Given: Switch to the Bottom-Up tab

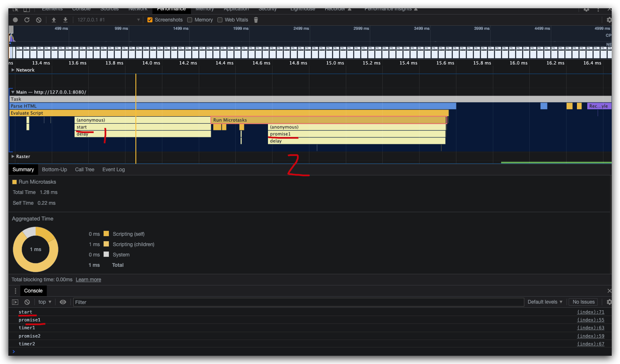Looking at the screenshot, I should pos(54,170).
